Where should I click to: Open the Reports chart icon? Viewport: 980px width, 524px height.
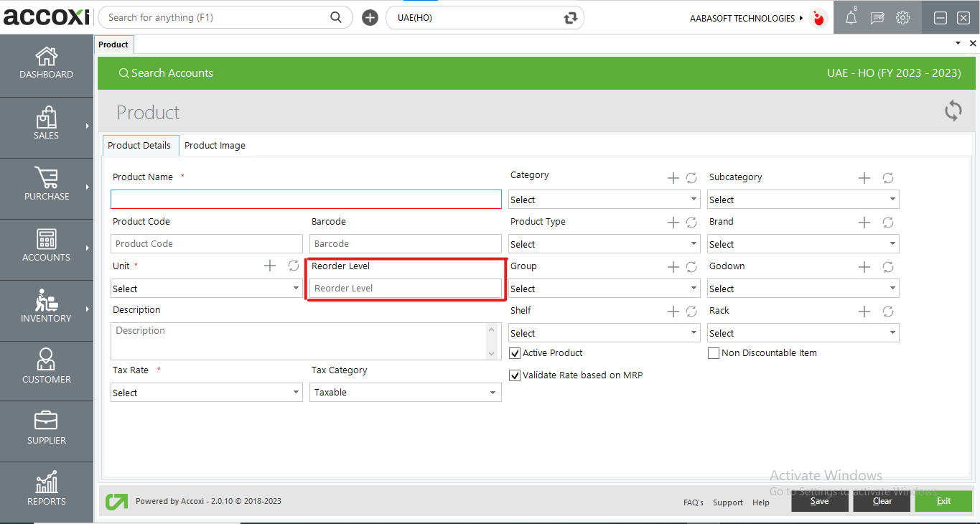[x=46, y=483]
